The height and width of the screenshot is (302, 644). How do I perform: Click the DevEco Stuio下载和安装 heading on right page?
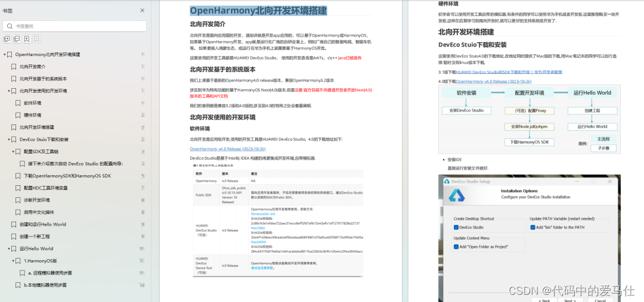(472, 44)
